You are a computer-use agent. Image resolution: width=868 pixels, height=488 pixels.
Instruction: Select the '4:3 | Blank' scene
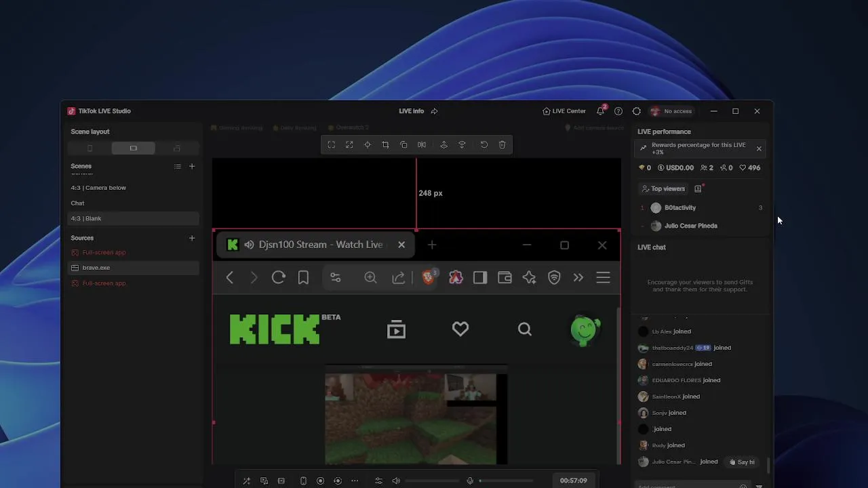click(134, 218)
